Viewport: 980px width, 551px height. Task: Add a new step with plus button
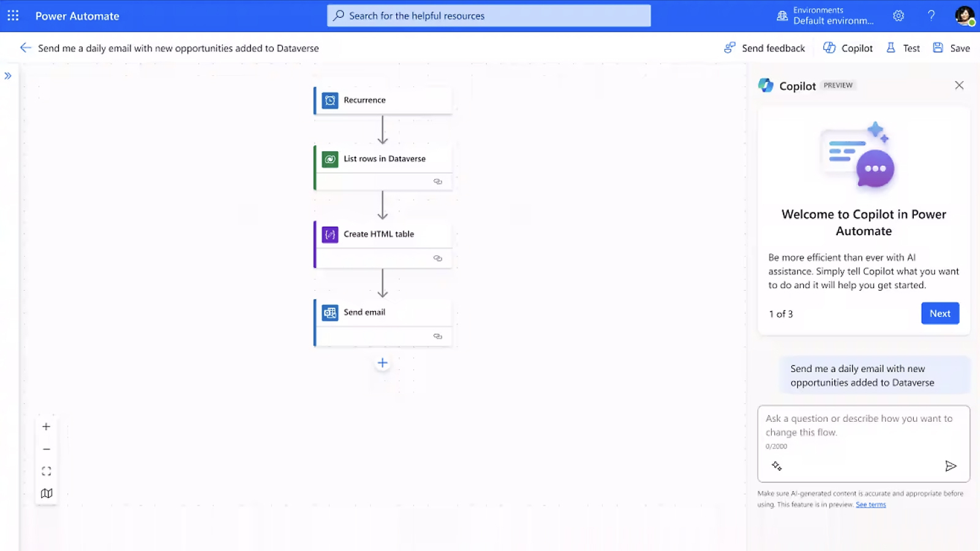382,363
